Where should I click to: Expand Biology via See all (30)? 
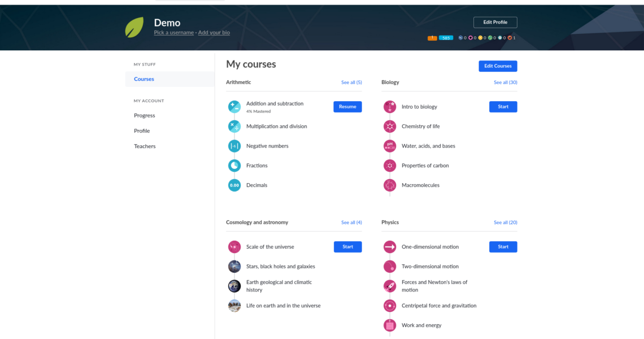point(505,82)
